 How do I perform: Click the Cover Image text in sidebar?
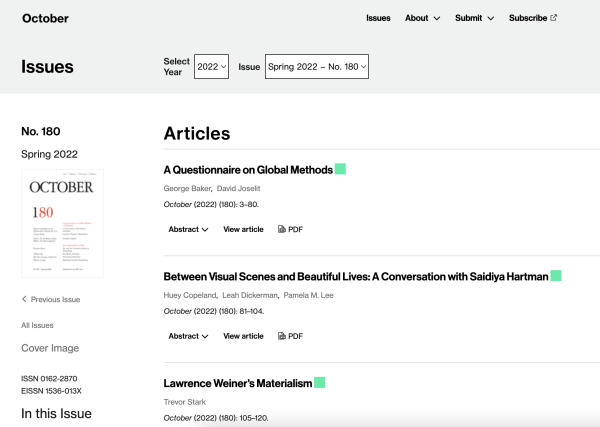click(50, 348)
